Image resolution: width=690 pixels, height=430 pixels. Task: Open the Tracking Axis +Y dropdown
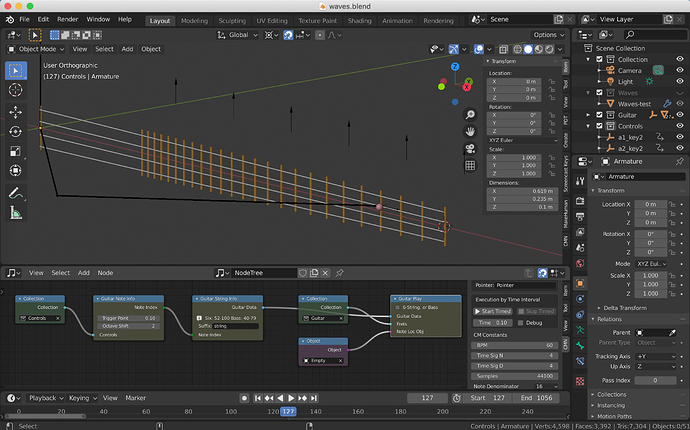tap(655, 356)
